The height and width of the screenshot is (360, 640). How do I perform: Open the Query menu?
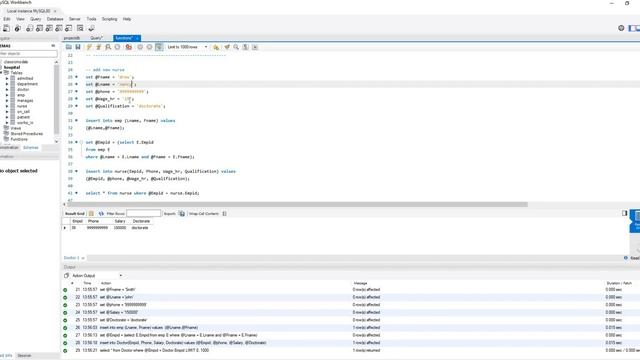click(36, 19)
